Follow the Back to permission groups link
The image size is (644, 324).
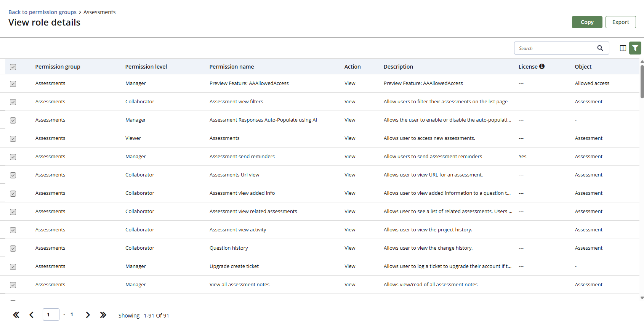click(42, 12)
